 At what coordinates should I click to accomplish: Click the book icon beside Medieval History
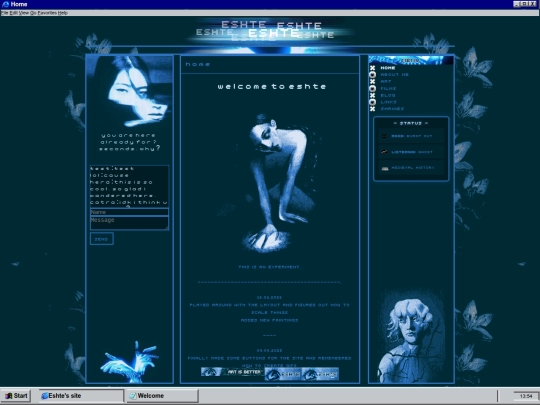[385, 168]
